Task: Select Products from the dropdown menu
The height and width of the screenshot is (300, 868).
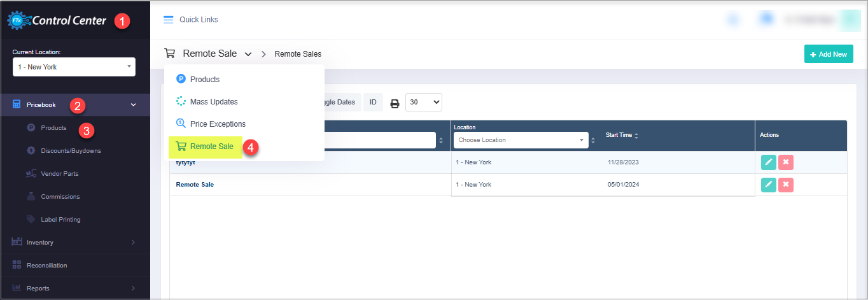Action: pyautogui.click(x=244, y=79)
